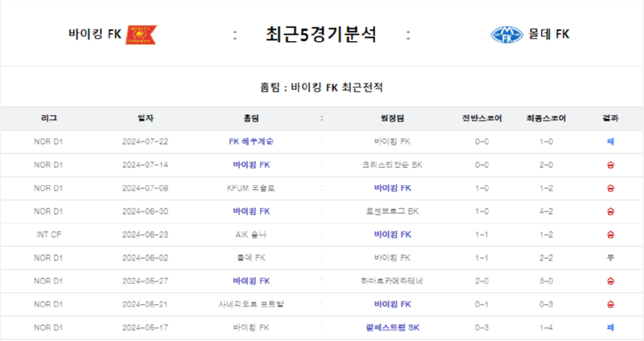Open the 릴레스트룀 SK away team link
This screenshot has width=644, height=341.
[x=392, y=328]
